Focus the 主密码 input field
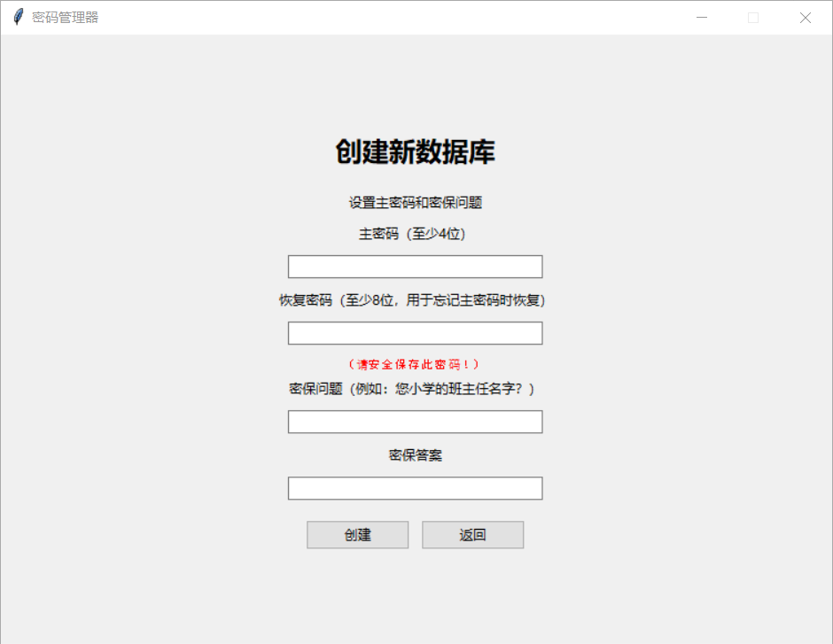Screen dimensions: 833x644 (415, 267)
